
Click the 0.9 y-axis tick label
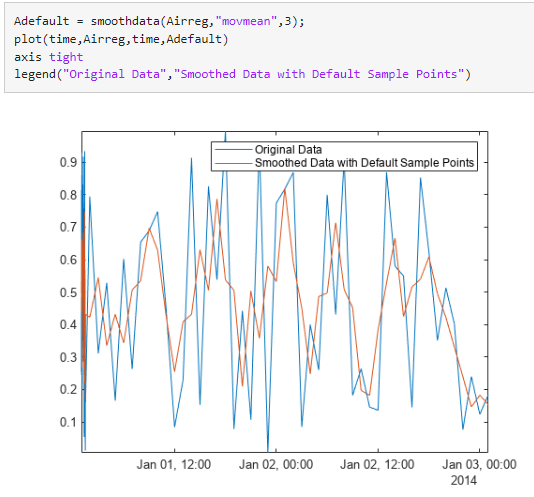68,162
